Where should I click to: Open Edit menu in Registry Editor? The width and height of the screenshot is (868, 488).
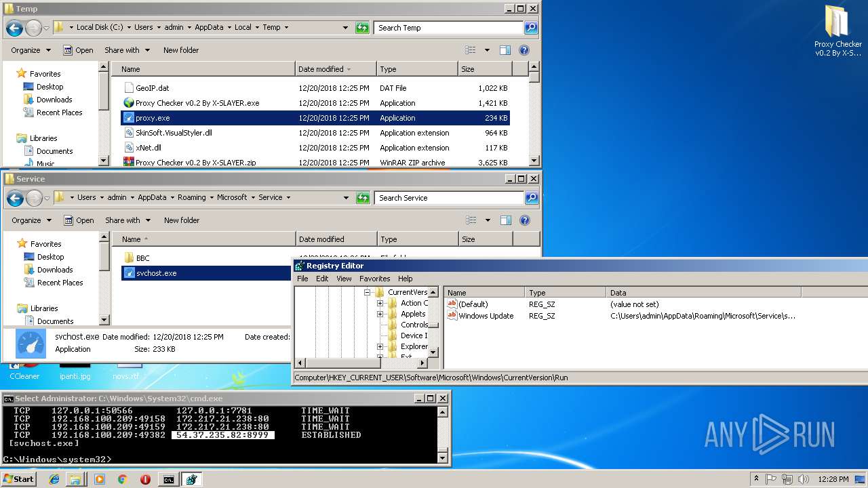(322, 279)
